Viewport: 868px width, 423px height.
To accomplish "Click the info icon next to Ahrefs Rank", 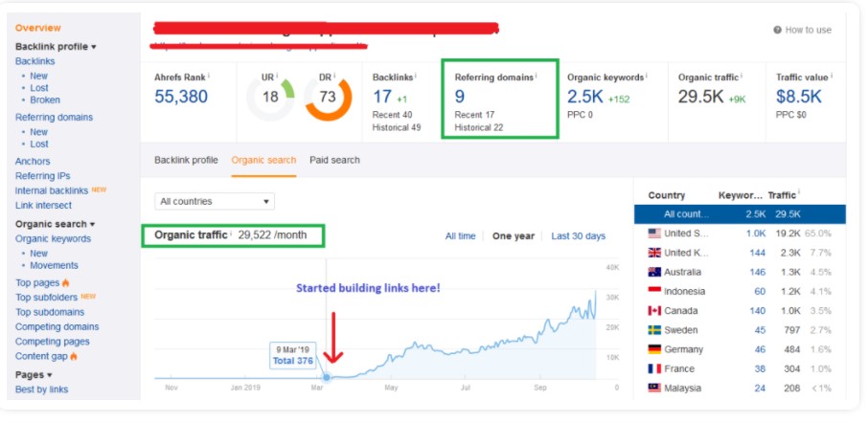I will [x=209, y=75].
